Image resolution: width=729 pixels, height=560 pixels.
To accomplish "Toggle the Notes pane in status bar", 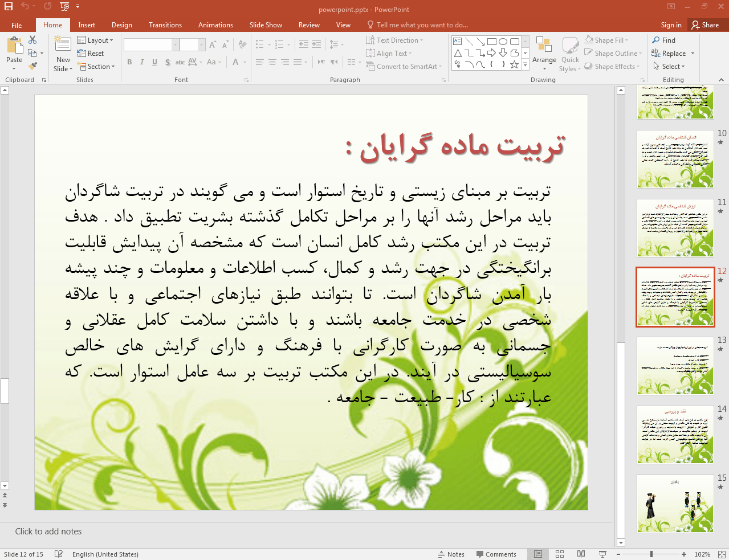I will 451,554.
